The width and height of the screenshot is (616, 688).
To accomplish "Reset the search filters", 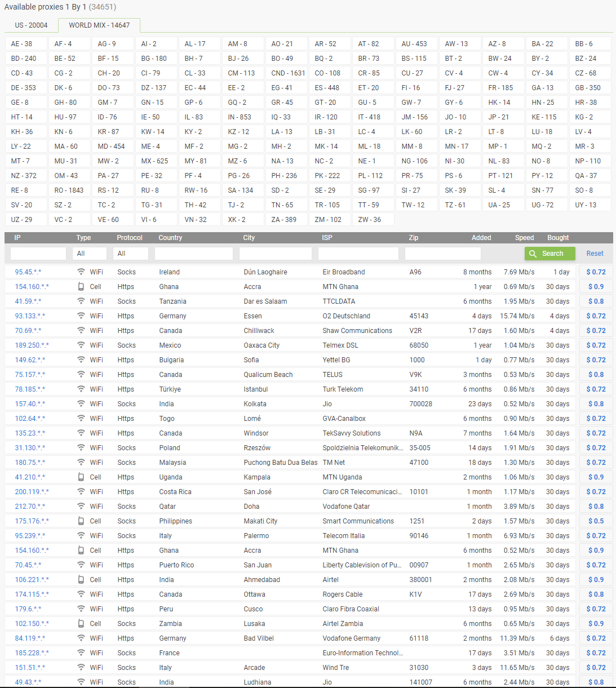I will (x=595, y=254).
